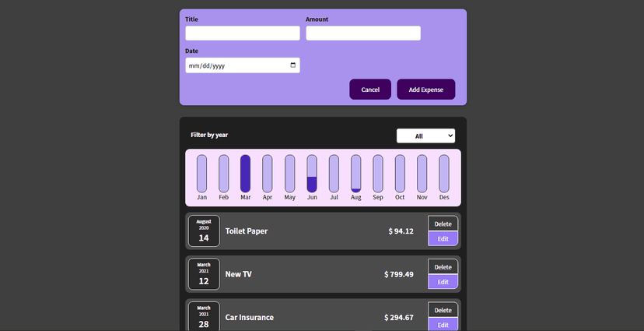Click the March 12 2021 date badge
644x331 pixels.
(204, 274)
